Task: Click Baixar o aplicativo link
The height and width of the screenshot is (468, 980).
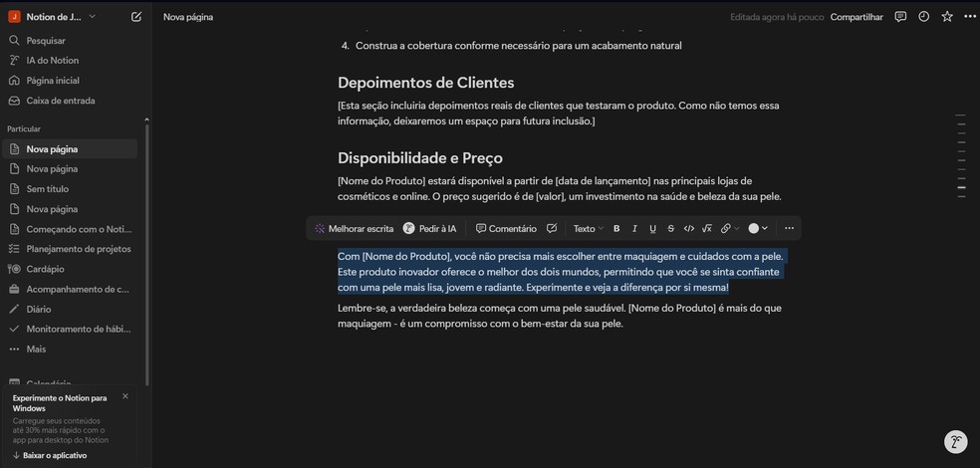Action: pos(50,455)
